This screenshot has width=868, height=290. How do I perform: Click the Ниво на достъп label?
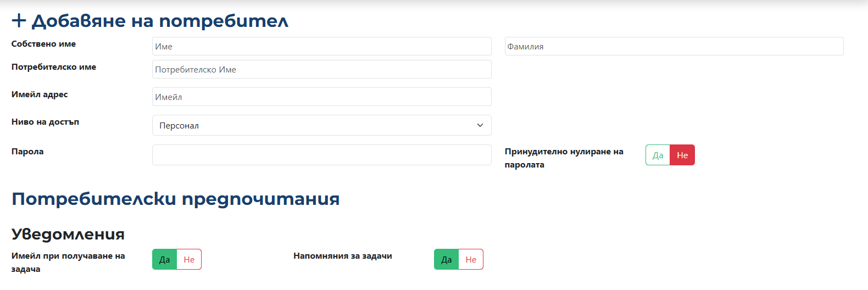point(46,122)
